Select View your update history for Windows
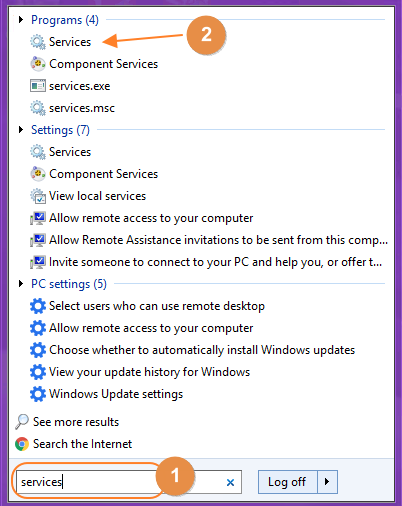 click(x=140, y=372)
